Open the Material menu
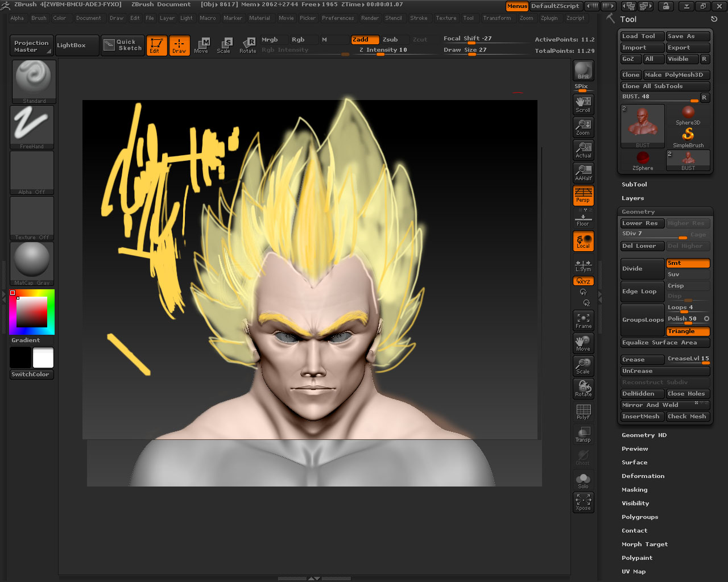The width and height of the screenshot is (728, 582). (x=259, y=18)
